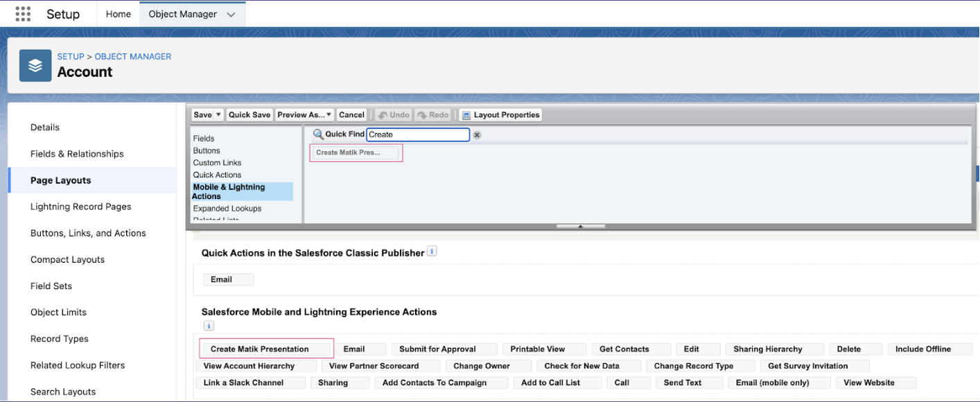
Task: Click the SETUP breadcrumb link
Action: [x=71, y=57]
